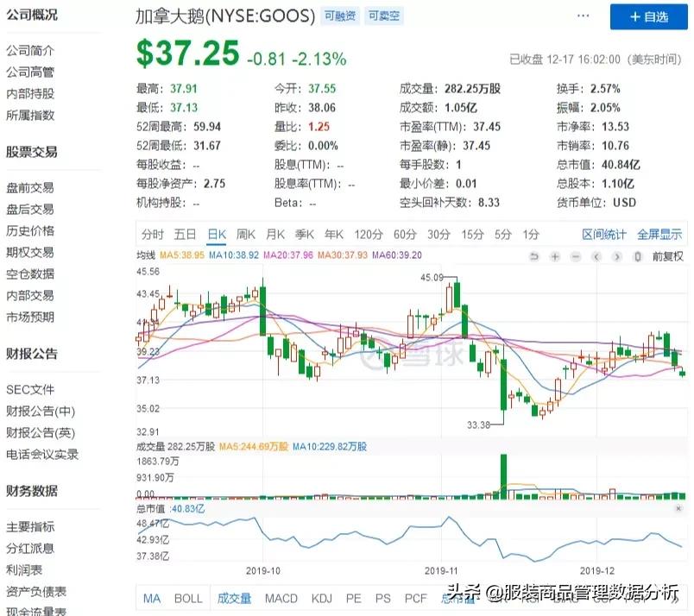Open the 前复权 adjustment dropdown
This screenshot has height=616, width=694.
coord(668,256)
